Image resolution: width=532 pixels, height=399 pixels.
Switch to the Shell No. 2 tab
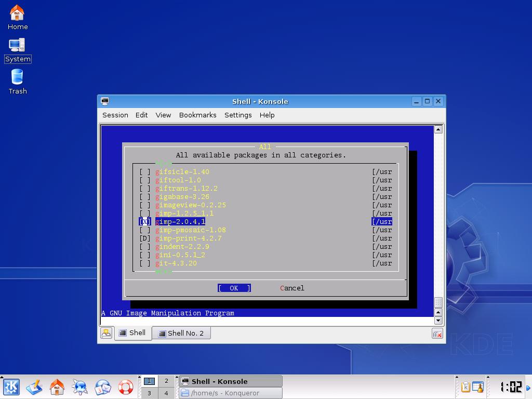[181, 333]
